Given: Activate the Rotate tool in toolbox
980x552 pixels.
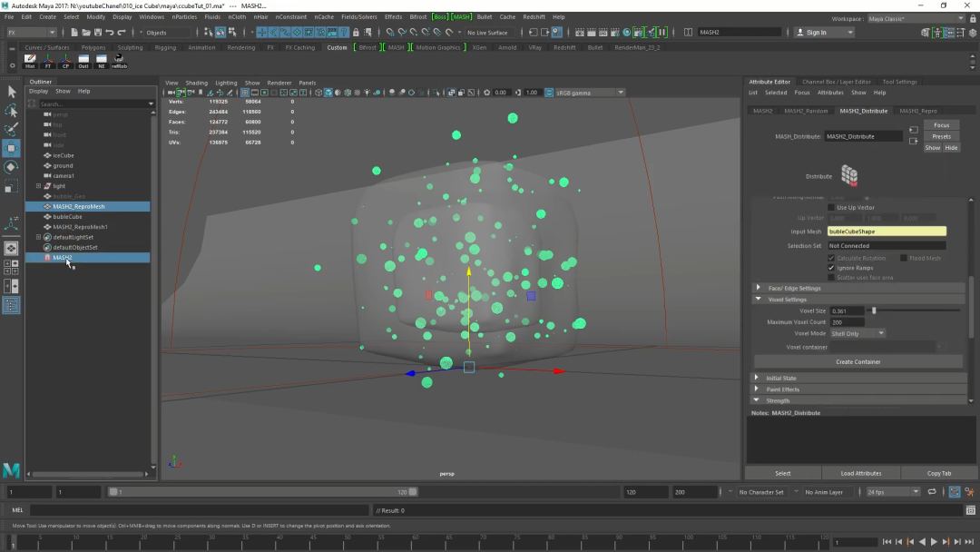Looking at the screenshot, I should tap(11, 167).
